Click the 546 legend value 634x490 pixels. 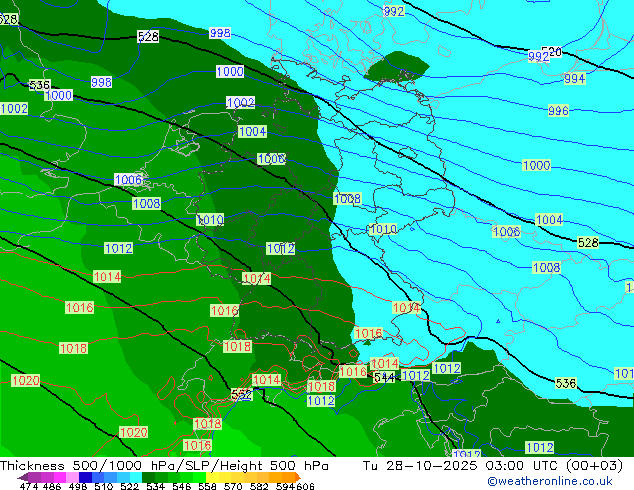[181, 486]
